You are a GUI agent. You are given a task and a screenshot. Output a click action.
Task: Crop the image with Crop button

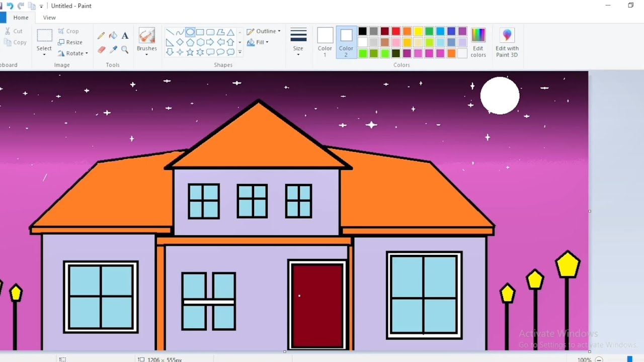[68, 31]
